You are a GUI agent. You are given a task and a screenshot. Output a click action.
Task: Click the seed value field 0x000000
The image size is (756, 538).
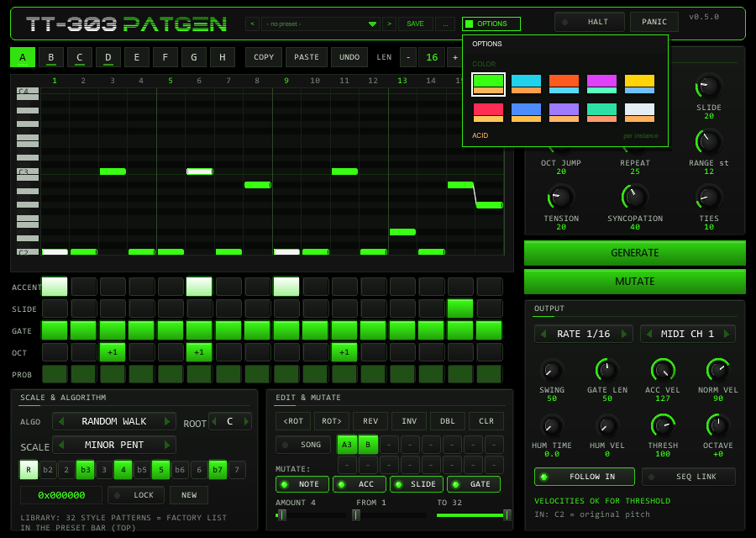pyautogui.click(x=61, y=495)
